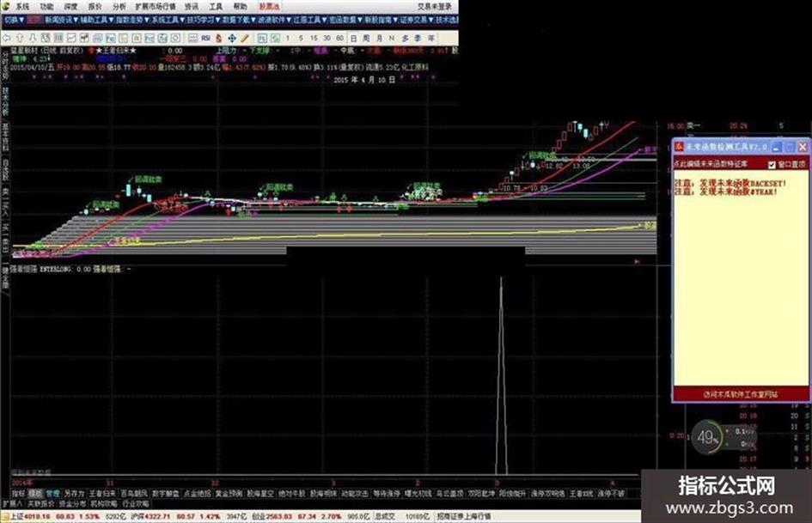Click the red figure icon in toolbar
The height and width of the screenshot is (523, 812).
tap(219, 39)
